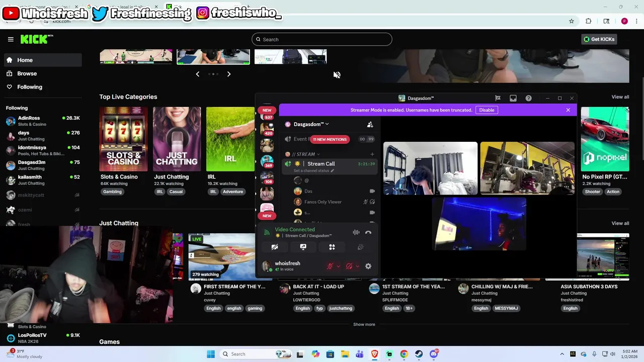The image size is (644, 362).
Task: Open Discord server with 108 badge
Action: pyautogui.click(x=267, y=178)
